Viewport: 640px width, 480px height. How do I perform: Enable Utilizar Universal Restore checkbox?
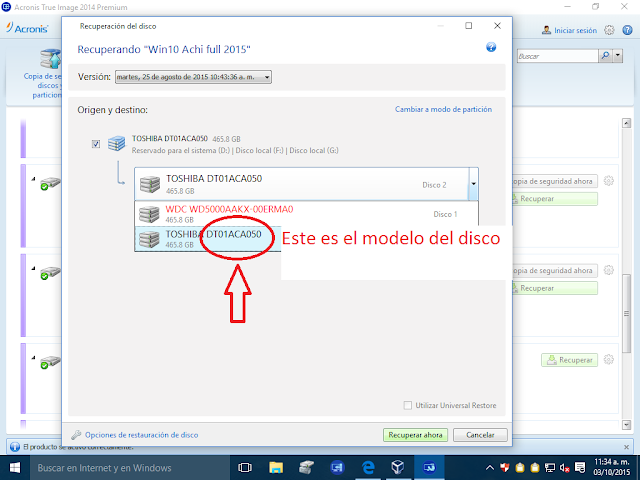tap(407, 405)
